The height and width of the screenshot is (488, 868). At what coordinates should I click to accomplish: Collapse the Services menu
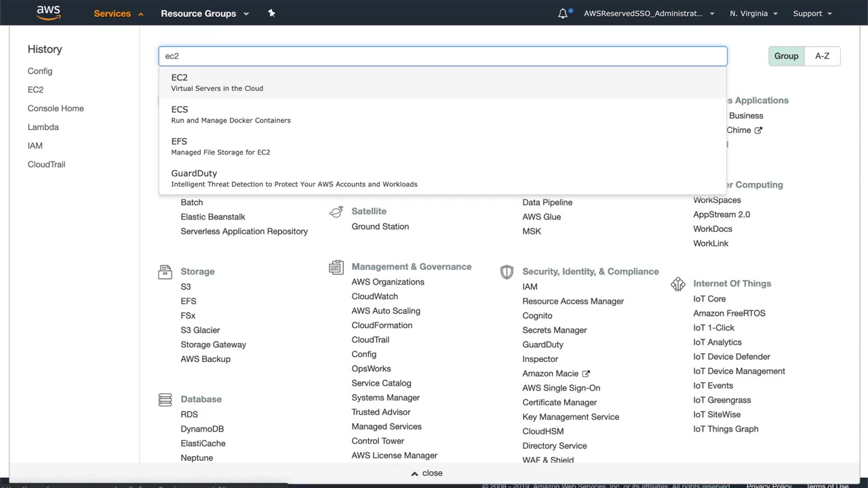tap(118, 14)
